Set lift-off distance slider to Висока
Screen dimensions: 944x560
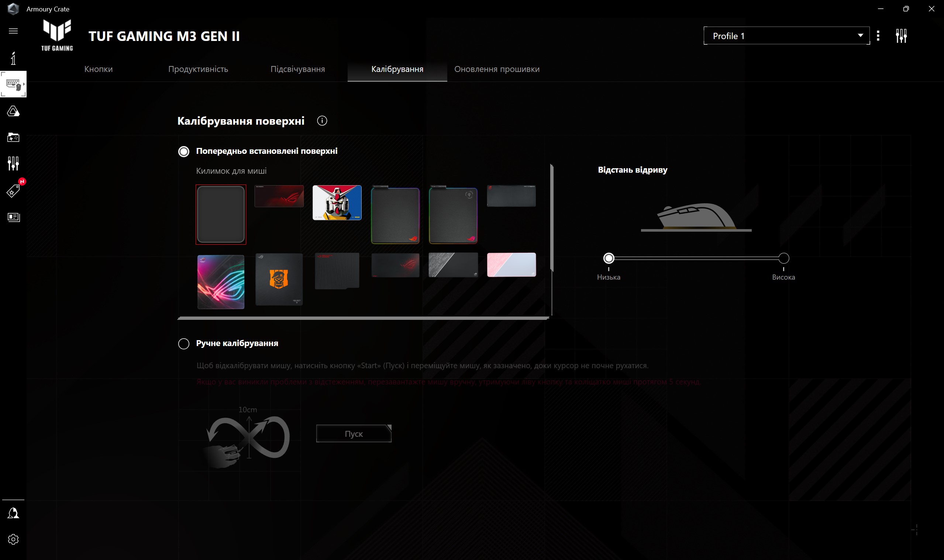point(783,258)
